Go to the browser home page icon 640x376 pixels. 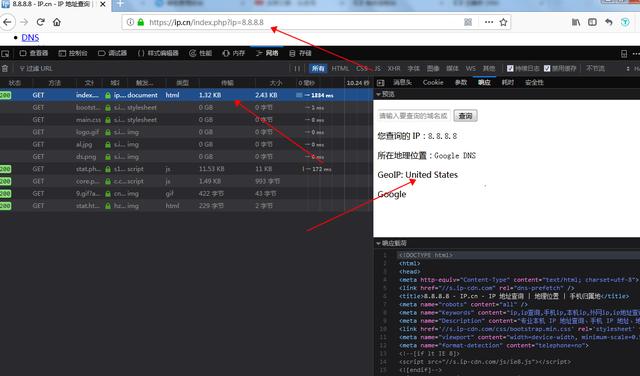[x=57, y=22]
